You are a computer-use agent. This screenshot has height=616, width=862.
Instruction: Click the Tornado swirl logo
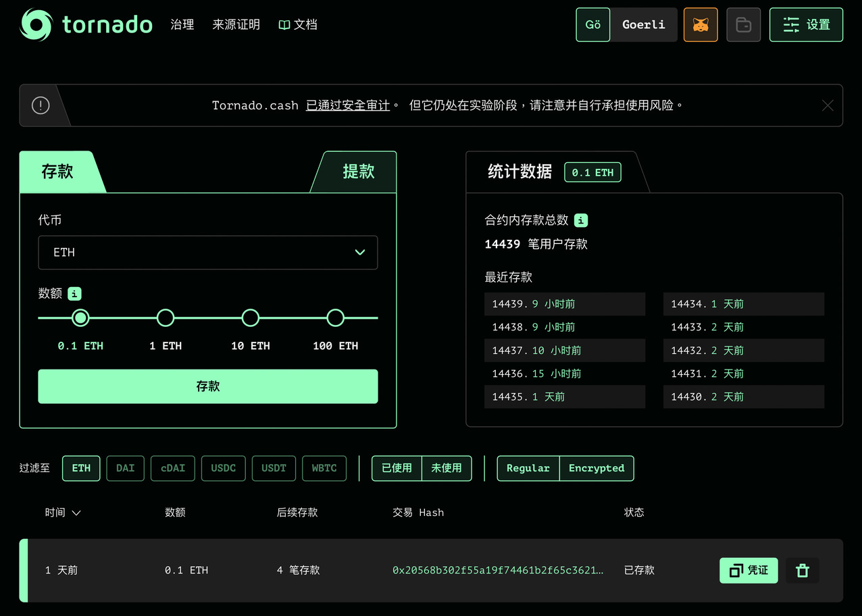coord(36,25)
